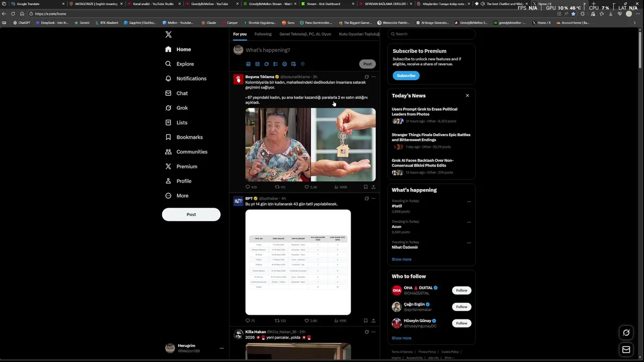The height and width of the screenshot is (362, 644).
Task: Switch to the Following tab
Action: pyautogui.click(x=263, y=34)
